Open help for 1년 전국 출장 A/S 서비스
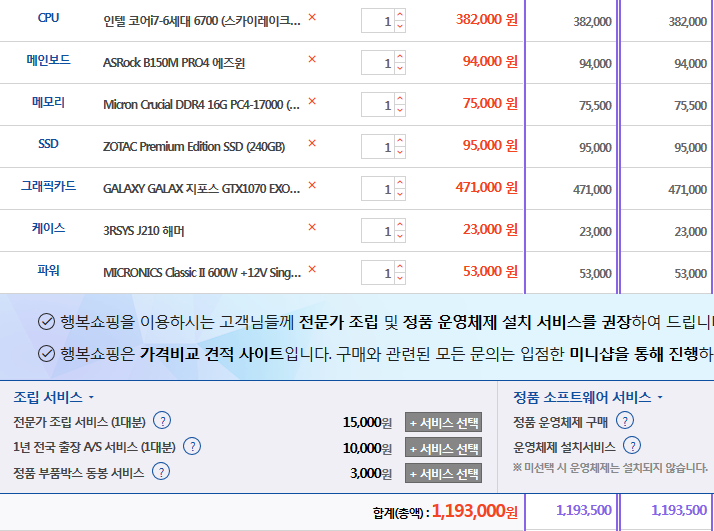 [x=192, y=446]
